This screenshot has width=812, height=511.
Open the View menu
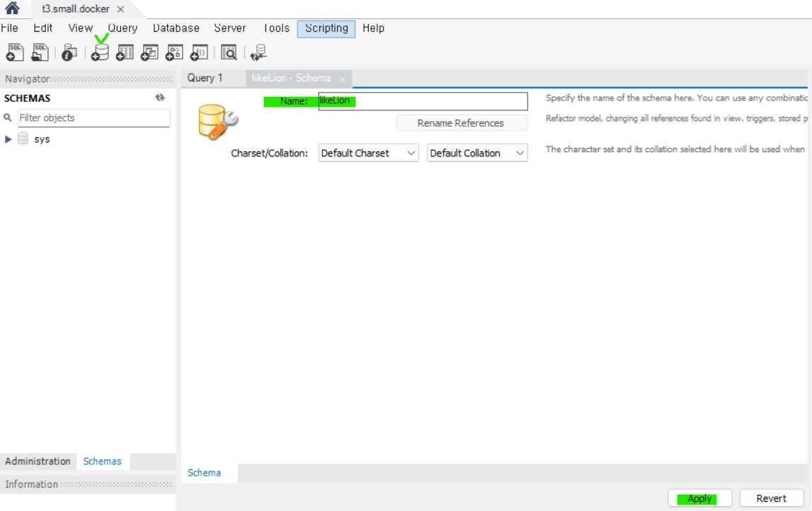(80, 28)
